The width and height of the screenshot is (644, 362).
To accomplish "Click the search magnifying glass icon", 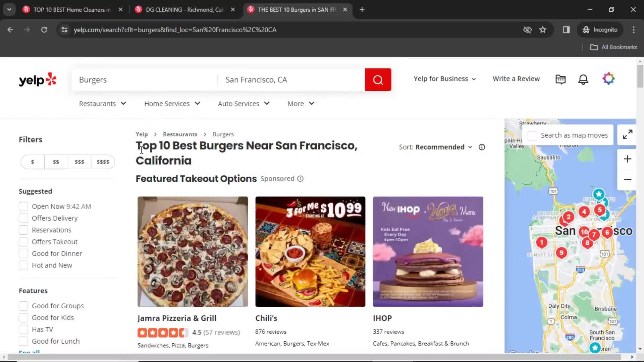I will (378, 79).
